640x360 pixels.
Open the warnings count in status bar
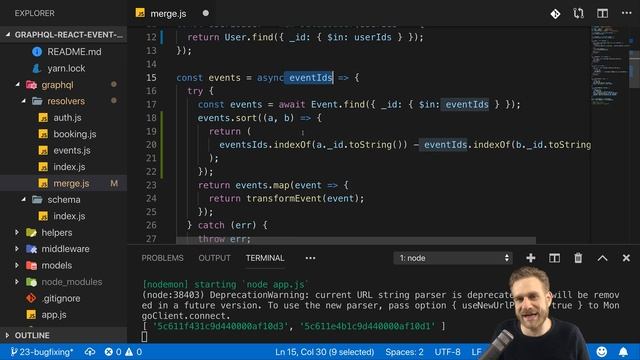click(x=133, y=351)
